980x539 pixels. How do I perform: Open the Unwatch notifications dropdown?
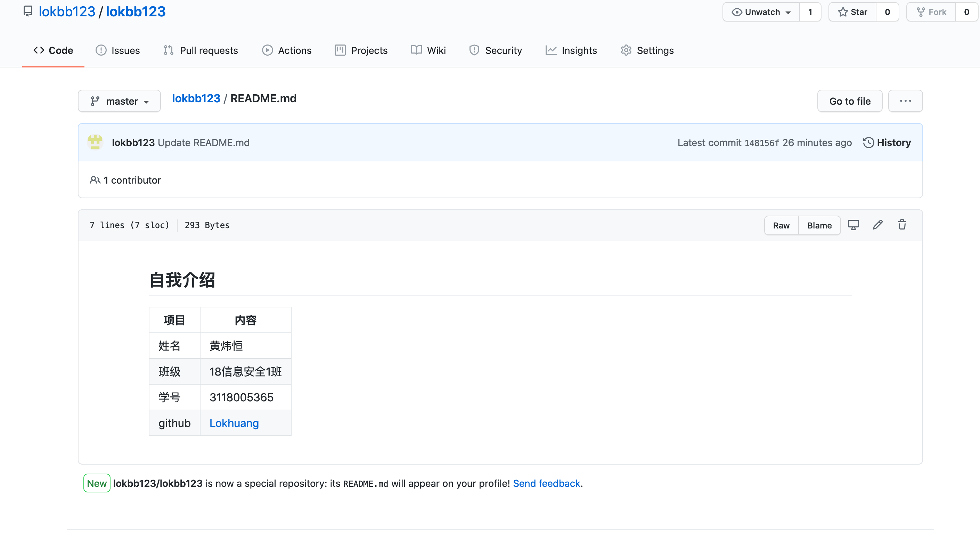click(x=761, y=12)
